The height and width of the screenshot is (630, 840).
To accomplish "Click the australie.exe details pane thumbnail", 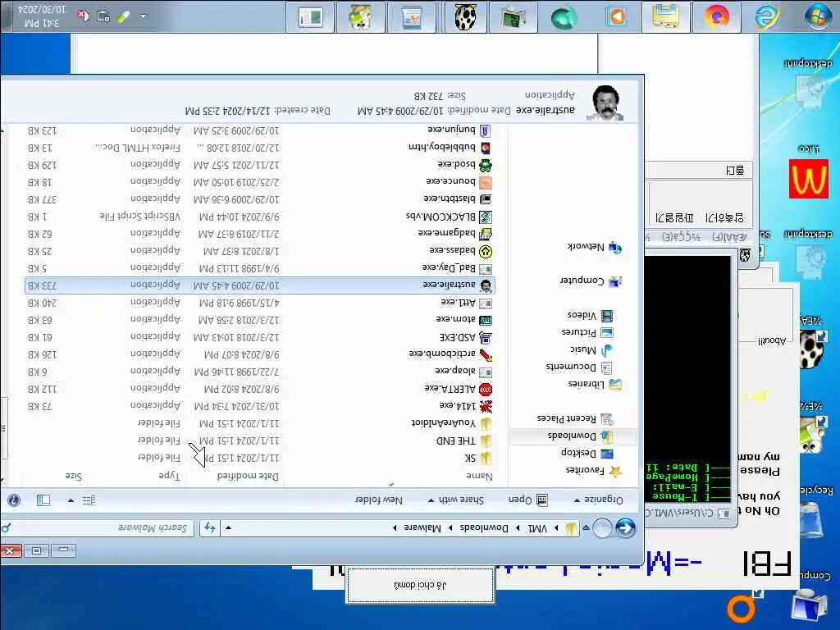I will [605, 103].
